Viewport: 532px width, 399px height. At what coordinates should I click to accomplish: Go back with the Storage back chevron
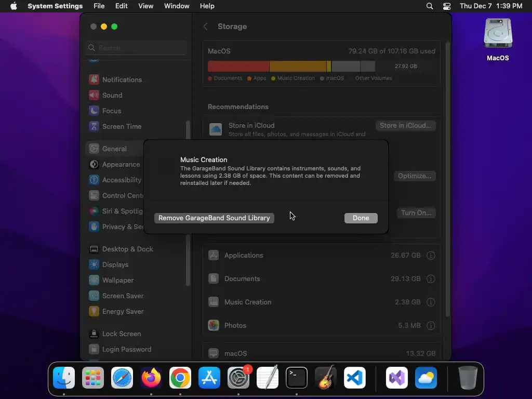pyautogui.click(x=205, y=26)
